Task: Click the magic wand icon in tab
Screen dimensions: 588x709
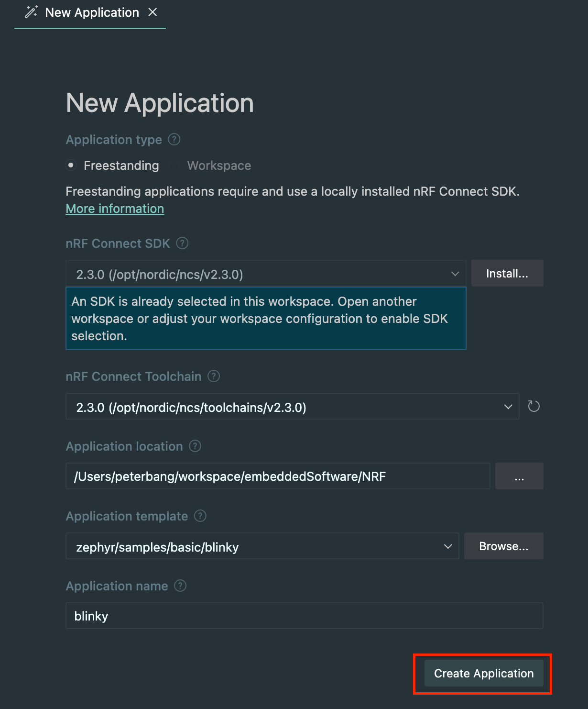Action: click(32, 12)
